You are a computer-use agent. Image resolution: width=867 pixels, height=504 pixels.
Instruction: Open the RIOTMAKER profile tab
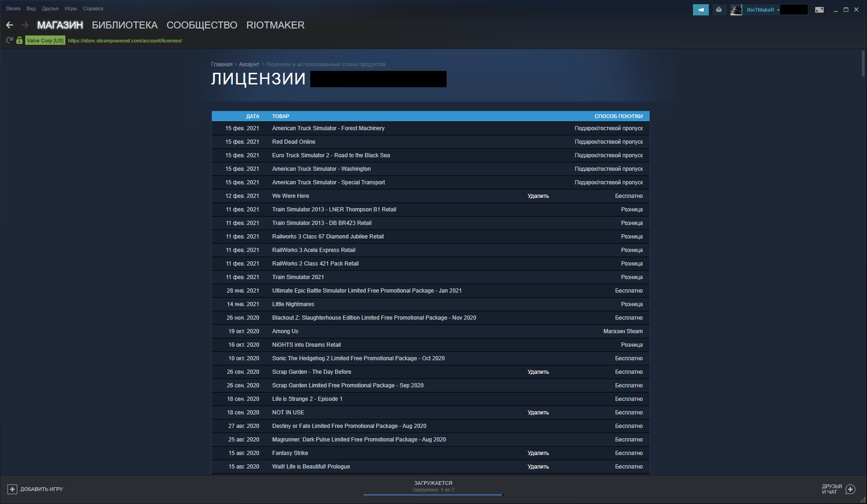pos(275,25)
